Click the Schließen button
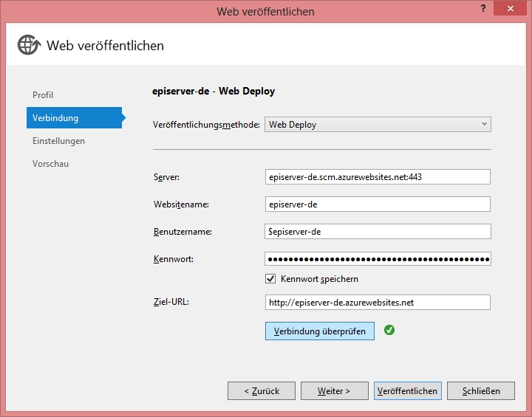 pyautogui.click(x=481, y=391)
